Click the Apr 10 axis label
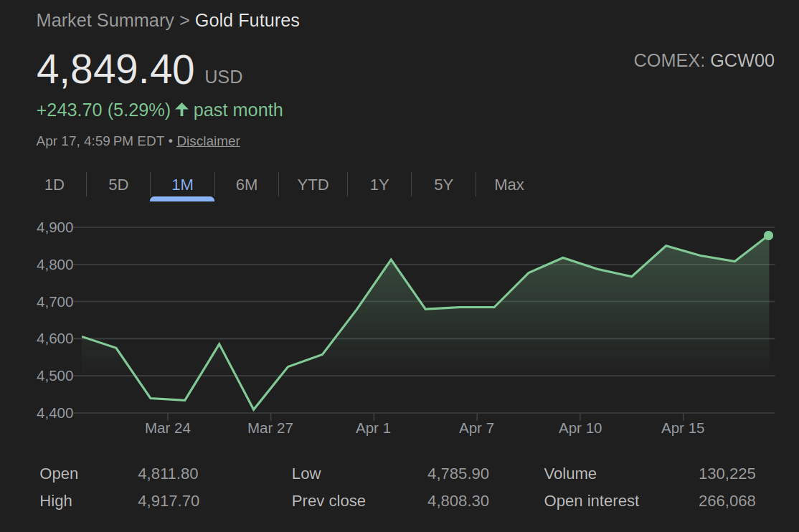 pyautogui.click(x=580, y=428)
